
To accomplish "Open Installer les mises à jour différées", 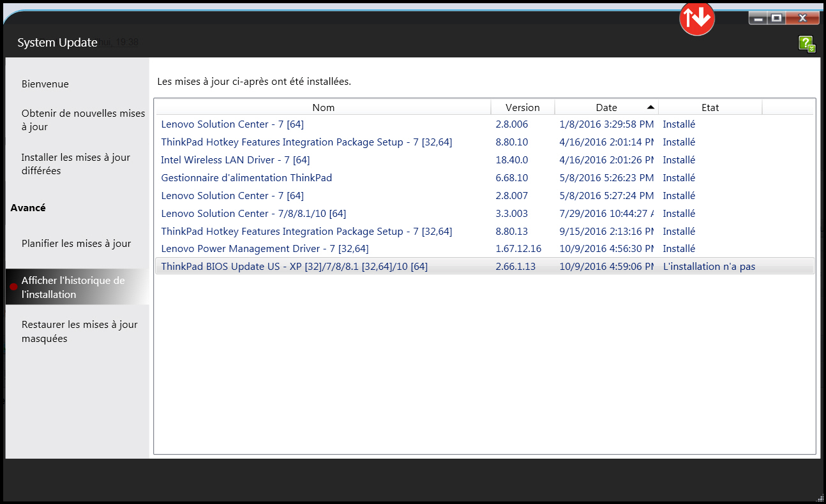I will [76, 164].
